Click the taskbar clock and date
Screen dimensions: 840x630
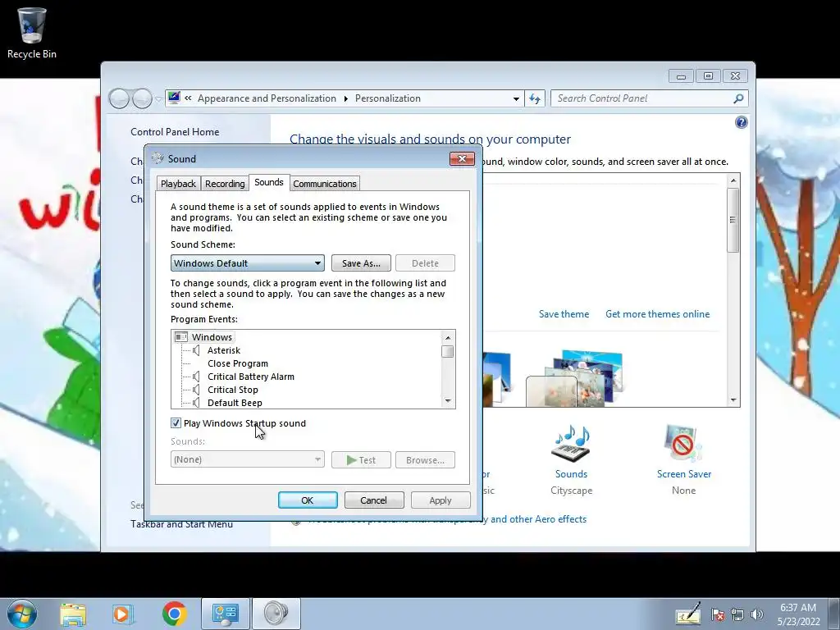coord(798,614)
